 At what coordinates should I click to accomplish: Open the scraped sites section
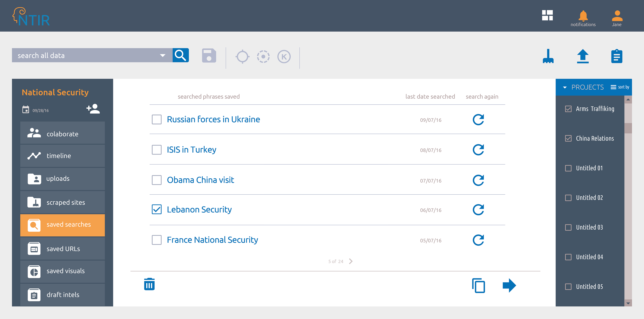click(63, 202)
